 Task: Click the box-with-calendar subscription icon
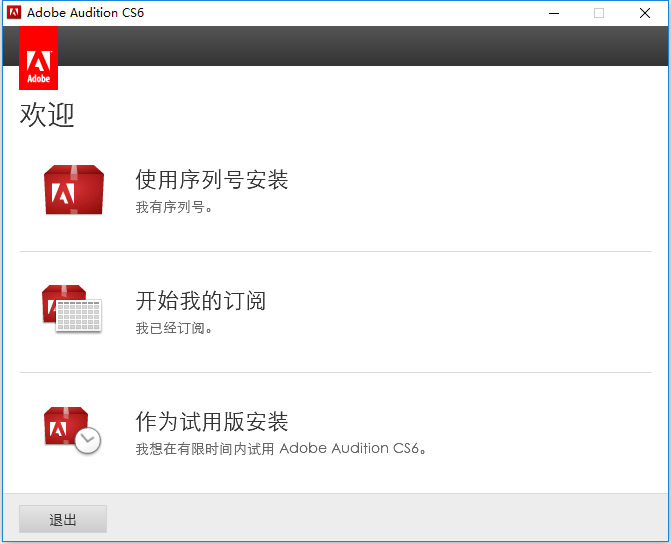pyautogui.click(x=72, y=309)
